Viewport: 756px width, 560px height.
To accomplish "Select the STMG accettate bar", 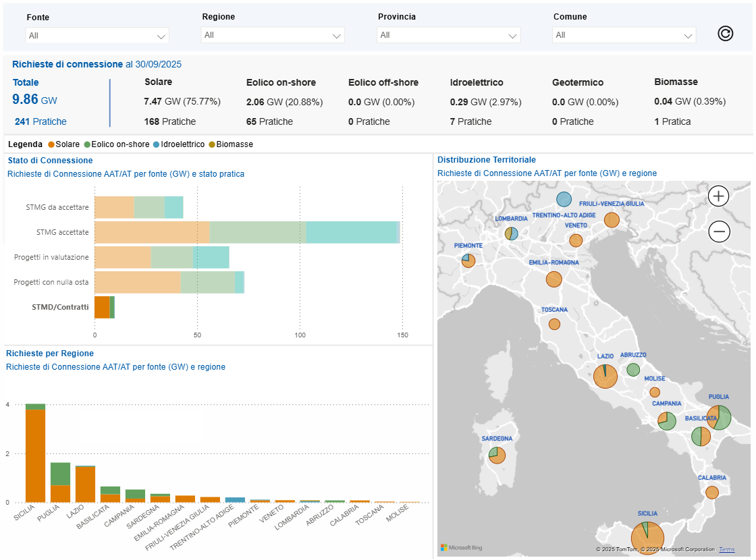I will tap(246, 232).
